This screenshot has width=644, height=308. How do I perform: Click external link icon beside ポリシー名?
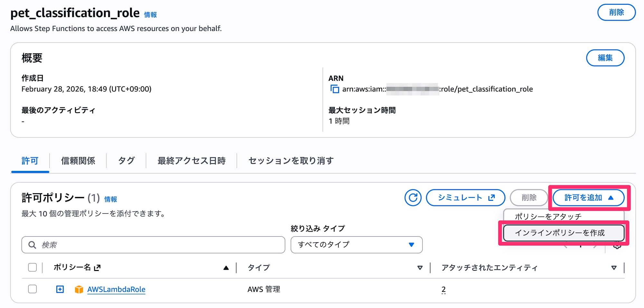coord(97,267)
